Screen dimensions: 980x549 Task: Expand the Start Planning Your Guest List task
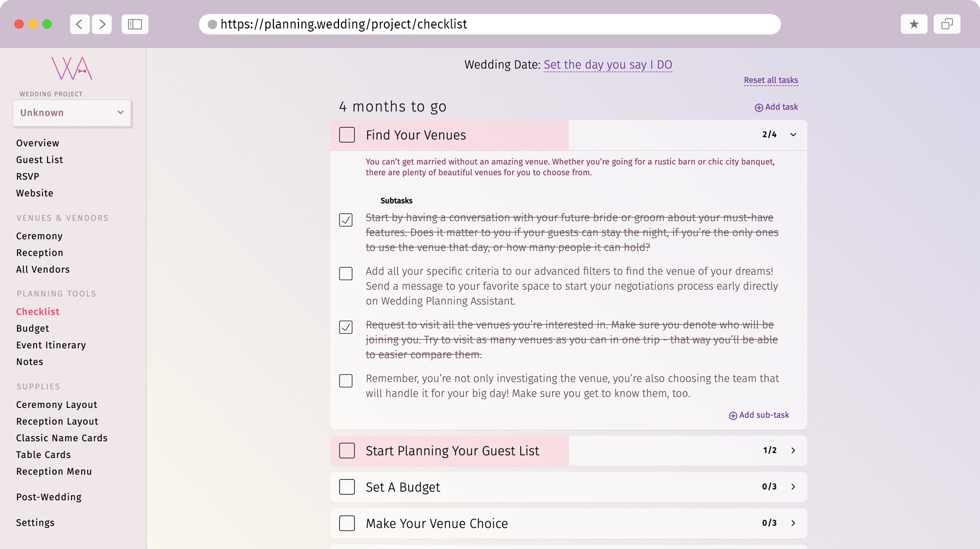pyautogui.click(x=793, y=451)
